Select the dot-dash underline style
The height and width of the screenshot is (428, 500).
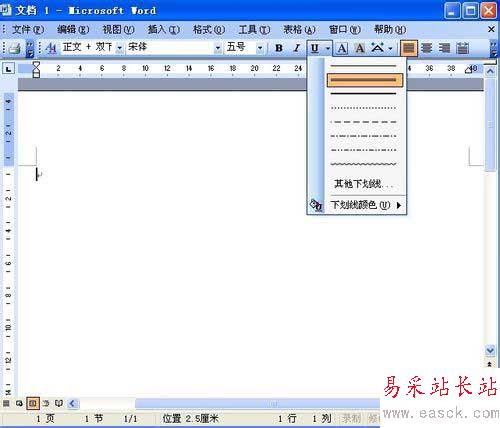pos(365,136)
